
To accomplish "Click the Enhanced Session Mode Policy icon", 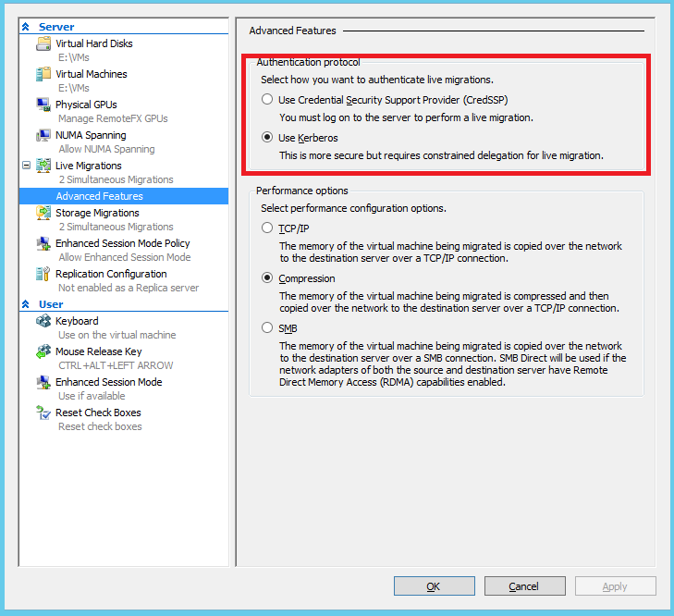I will pos(43,243).
